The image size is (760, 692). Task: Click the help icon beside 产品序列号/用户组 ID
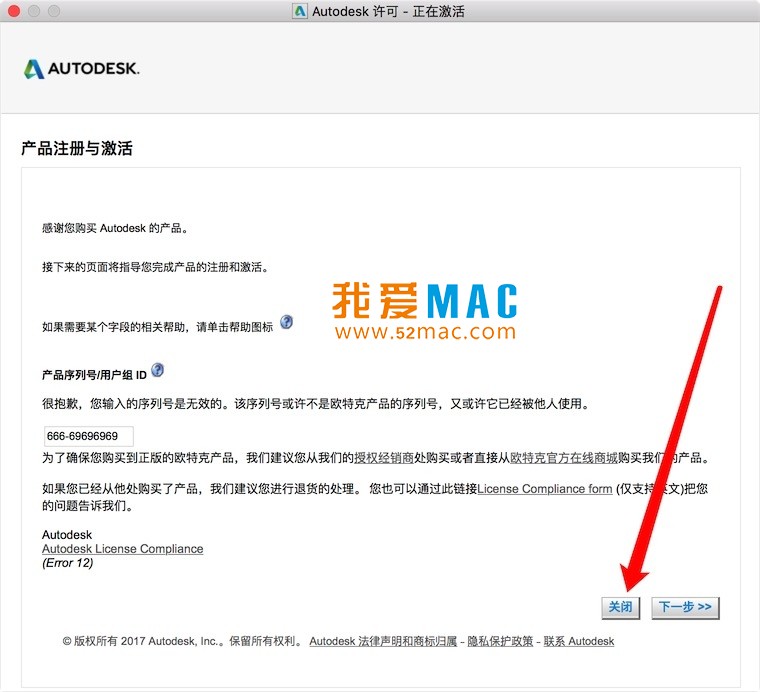click(x=158, y=370)
